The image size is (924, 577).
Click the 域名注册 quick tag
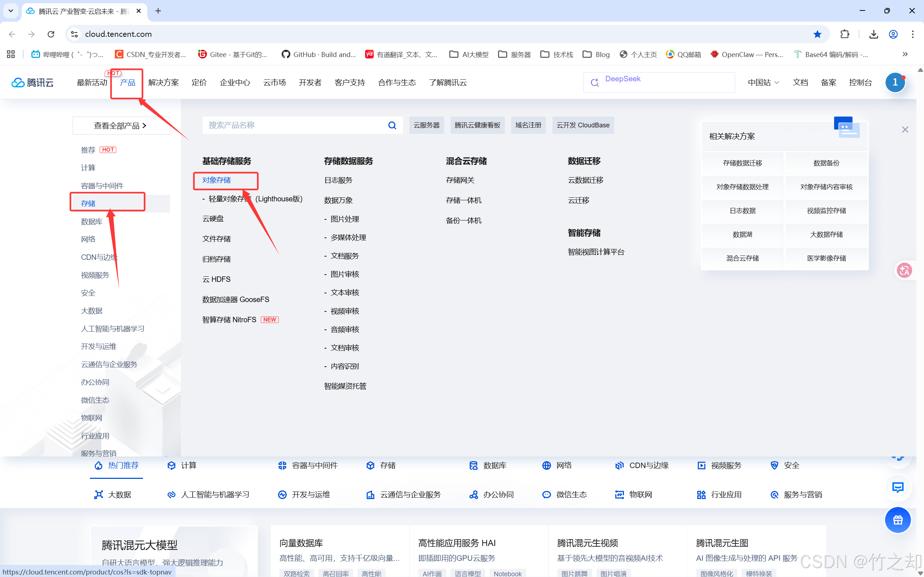pyautogui.click(x=528, y=125)
